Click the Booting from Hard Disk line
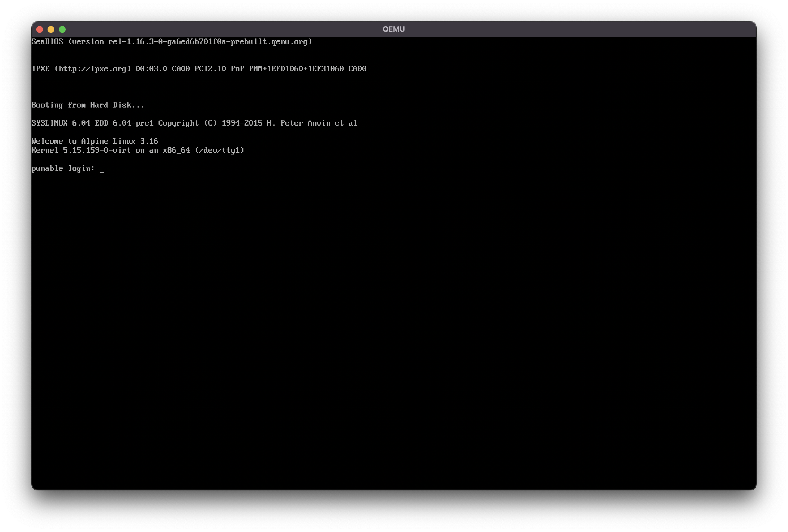788x532 pixels. point(88,105)
